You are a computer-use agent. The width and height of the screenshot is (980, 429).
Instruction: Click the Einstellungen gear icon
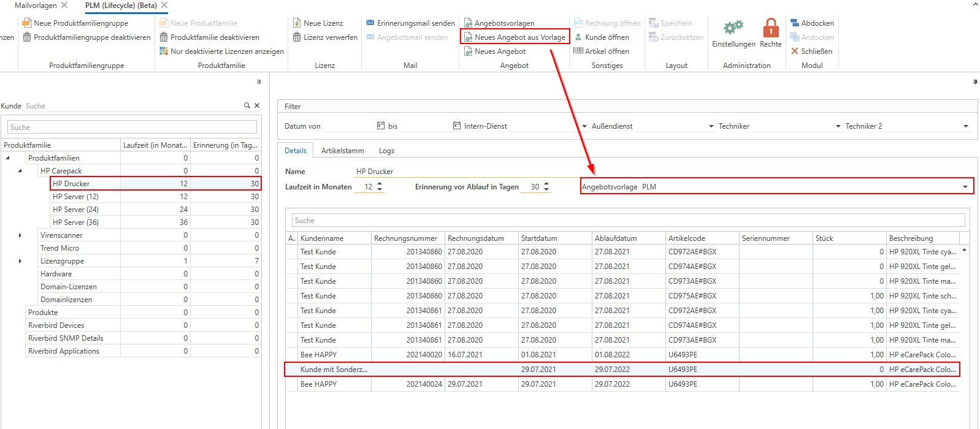click(x=733, y=28)
